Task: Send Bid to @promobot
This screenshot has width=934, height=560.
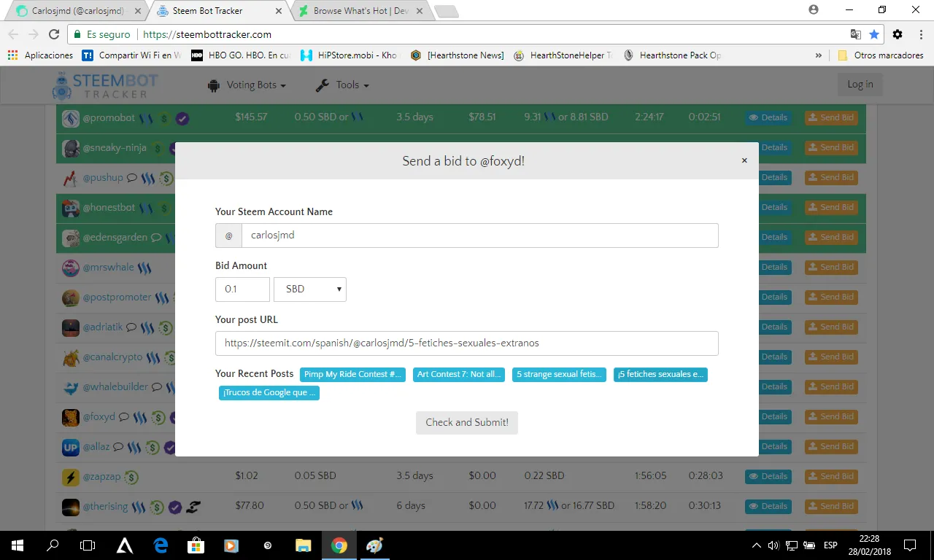Action: tap(831, 117)
